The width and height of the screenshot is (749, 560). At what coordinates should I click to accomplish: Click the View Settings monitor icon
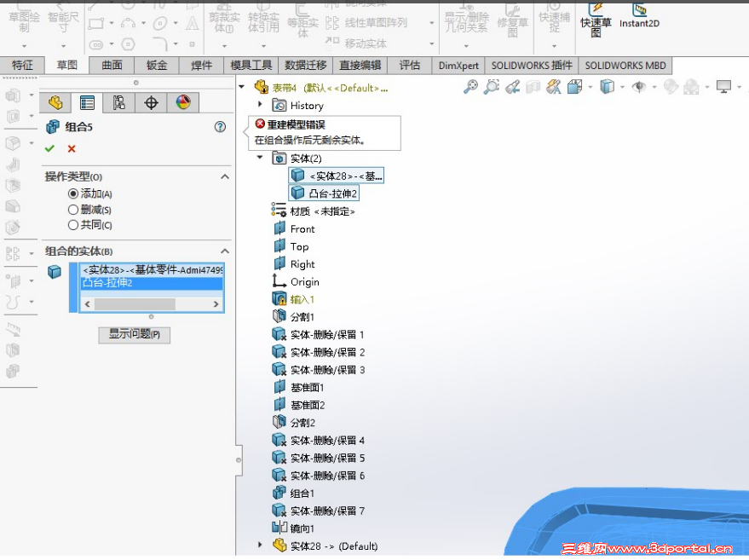point(723,87)
